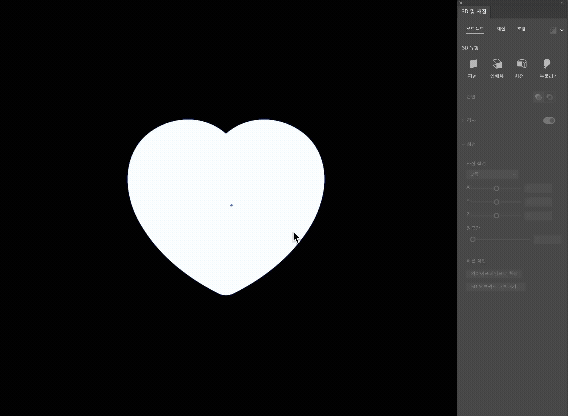
Task: Select the Extrude 3D type icon
Action: (x=497, y=64)
